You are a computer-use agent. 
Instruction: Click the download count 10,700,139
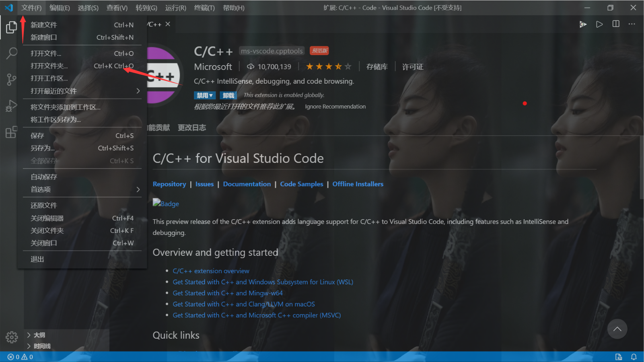269,67
